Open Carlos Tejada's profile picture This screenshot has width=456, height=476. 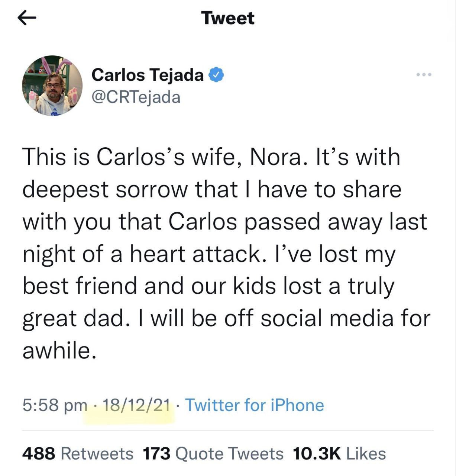tap(52, 86)
